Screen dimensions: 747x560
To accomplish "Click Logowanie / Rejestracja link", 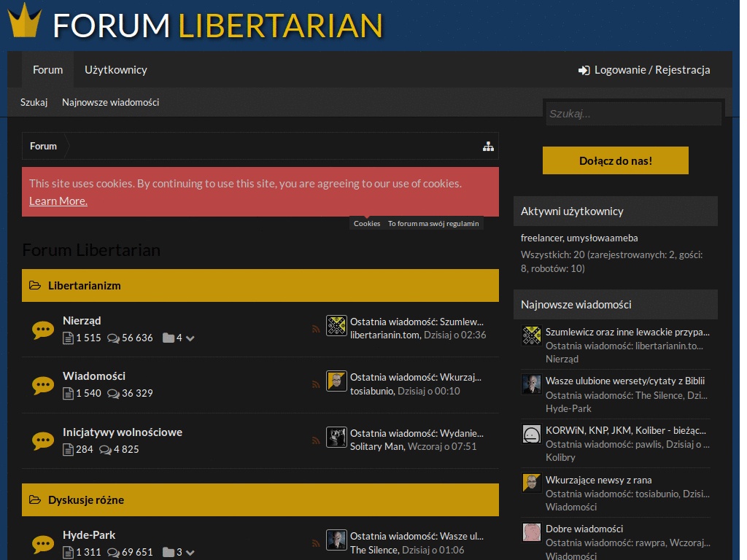I will 651,70.
